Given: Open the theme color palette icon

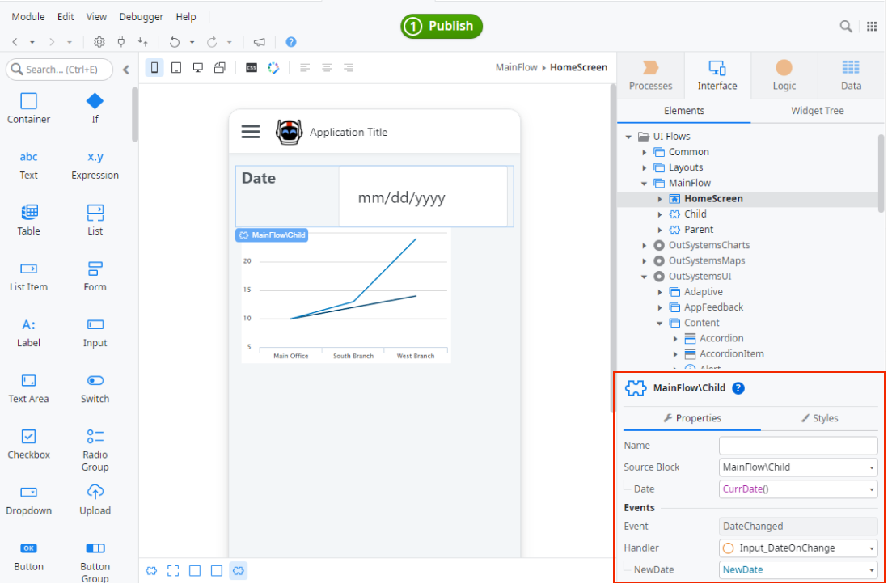Looking at the screenshot, I should 273,68.
